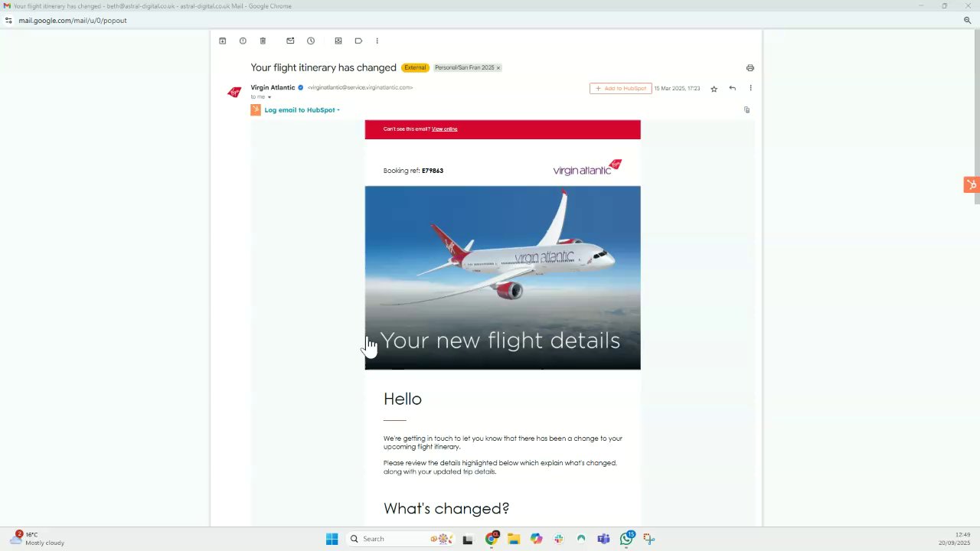Image resolution: width=980 pixels, height=551 pixels.
Task: Open the Move to folder icon
Action: [338, 41]
